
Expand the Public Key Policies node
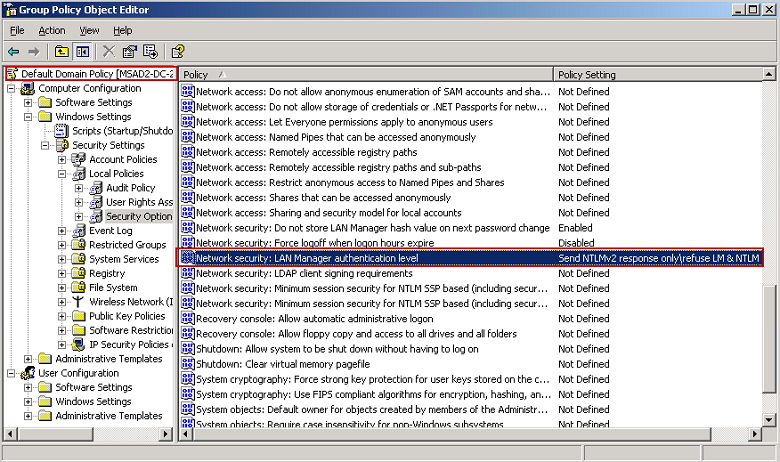coord(62,316)
